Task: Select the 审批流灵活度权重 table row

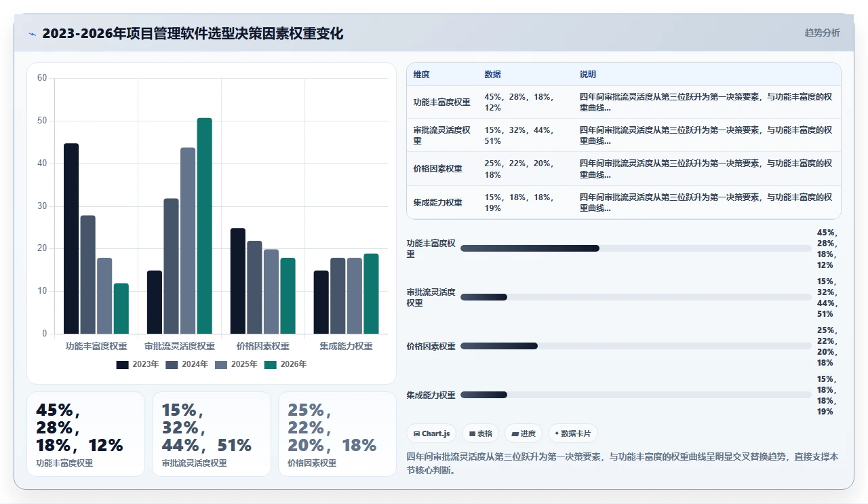Action: (623, 135)
